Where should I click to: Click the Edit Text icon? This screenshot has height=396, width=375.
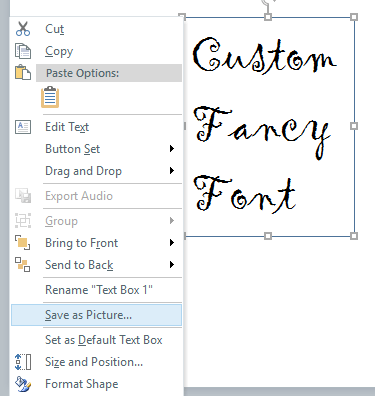pos(23,127)
